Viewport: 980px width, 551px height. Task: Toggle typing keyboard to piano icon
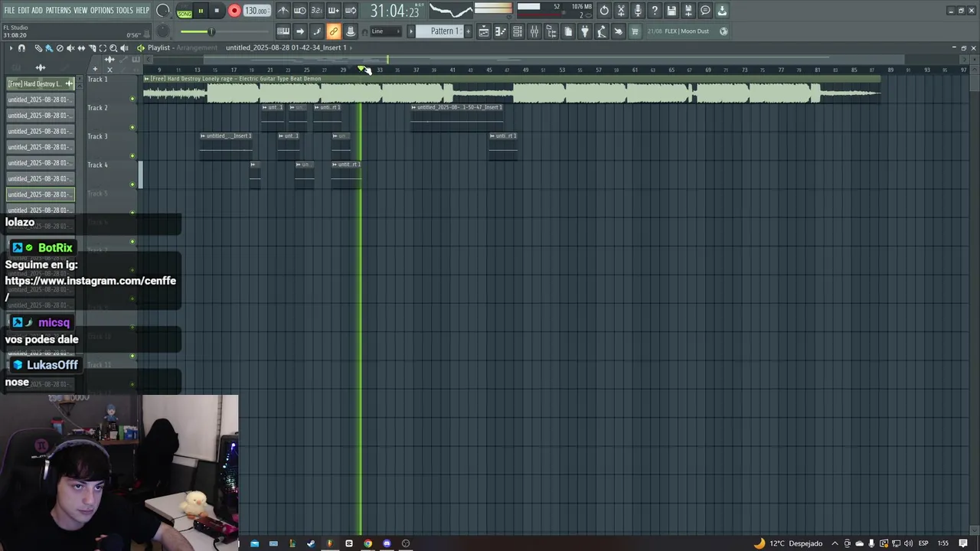[283, 31]
